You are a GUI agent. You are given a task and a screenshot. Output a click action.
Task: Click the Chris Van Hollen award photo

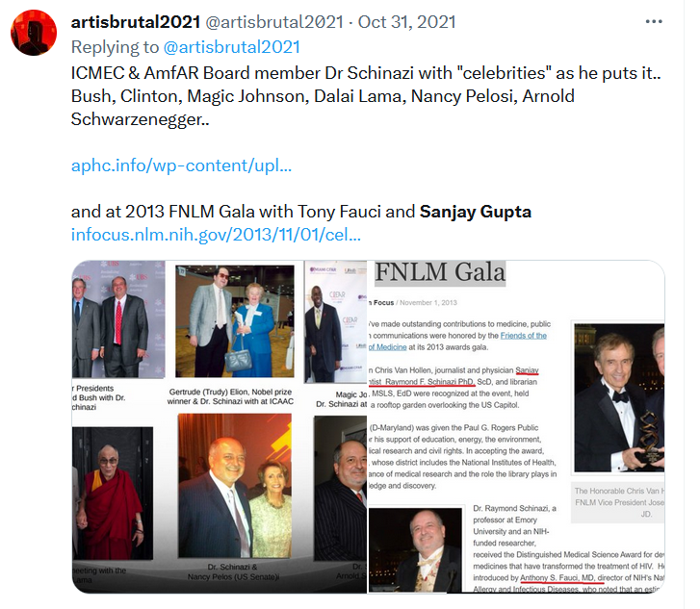(x=619, y=397)
